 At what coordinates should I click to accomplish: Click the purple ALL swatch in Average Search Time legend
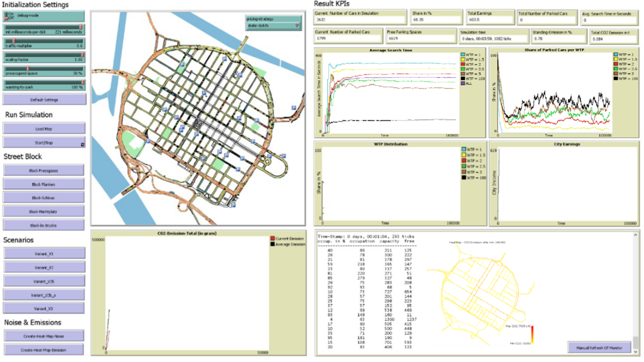[x=463, y=83]
